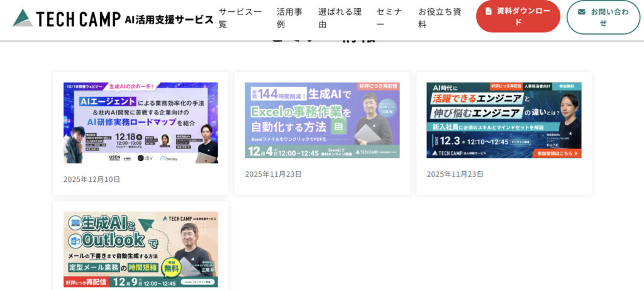Click the AI活用支援サービス header label
Screen dimensions: 644x290
169,19
